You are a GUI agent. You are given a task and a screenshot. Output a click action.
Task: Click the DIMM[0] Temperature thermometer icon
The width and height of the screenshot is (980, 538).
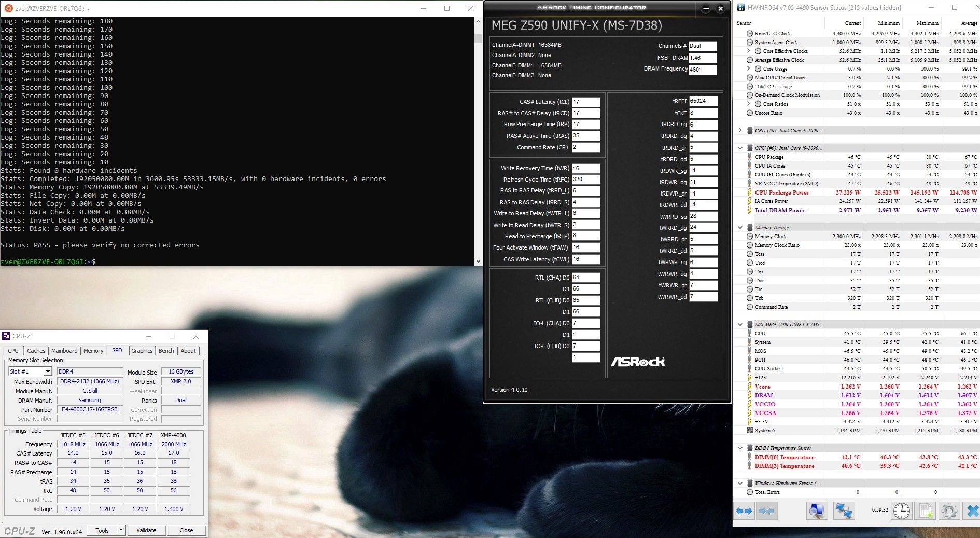click(750, 457)
